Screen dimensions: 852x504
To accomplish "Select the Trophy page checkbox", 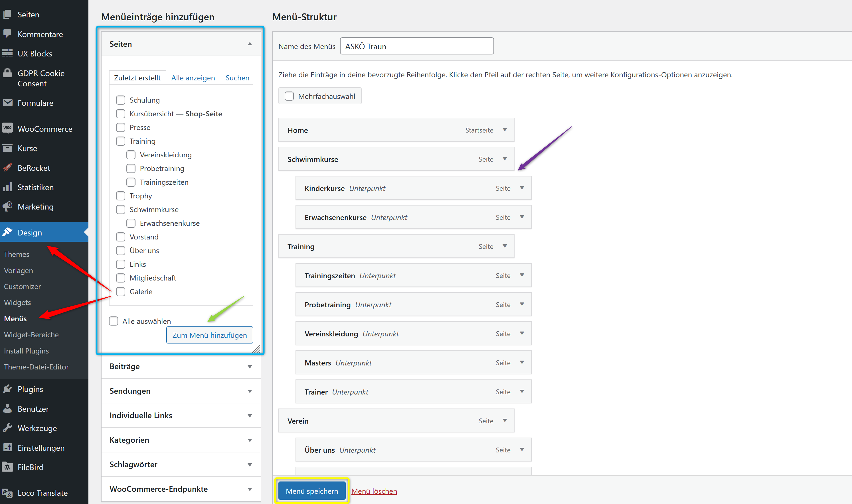I will pos(121,196).
